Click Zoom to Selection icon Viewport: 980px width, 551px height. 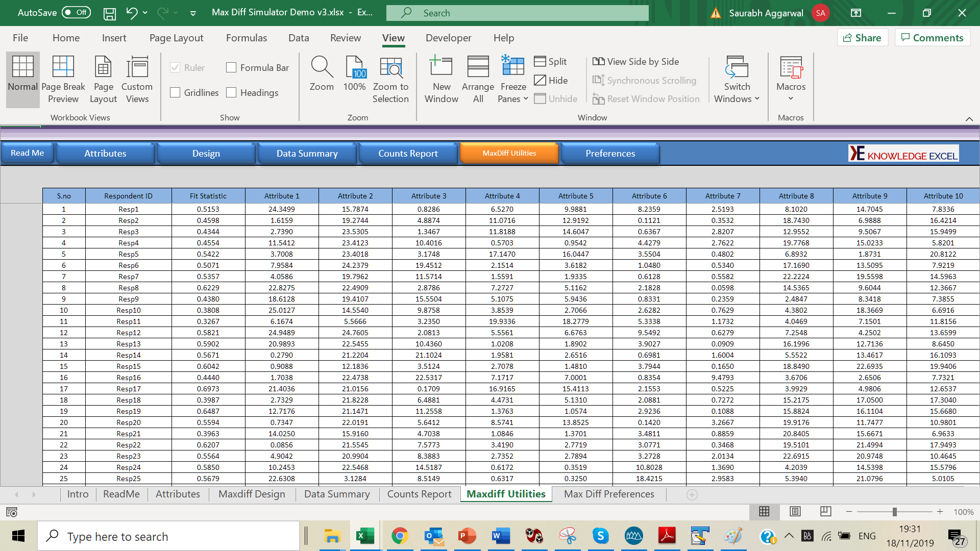point(390,67)
